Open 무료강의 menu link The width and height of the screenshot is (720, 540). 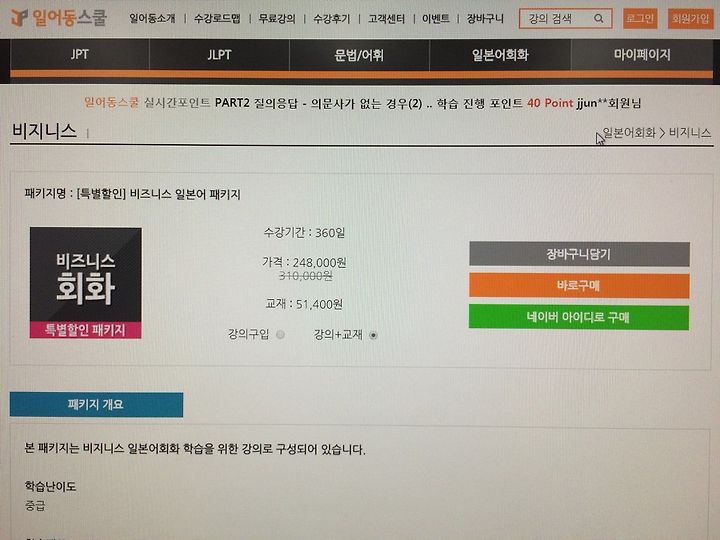click(x=277, y=19)
